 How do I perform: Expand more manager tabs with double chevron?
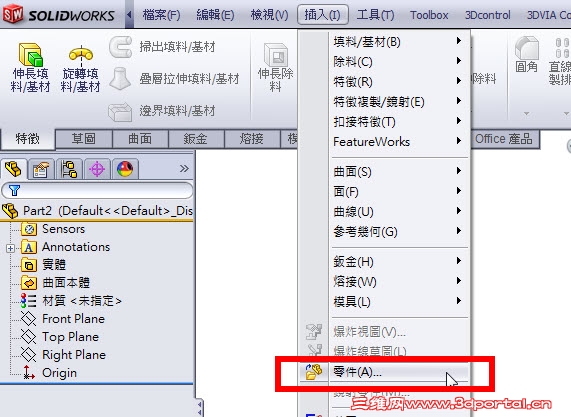[184, 169]
